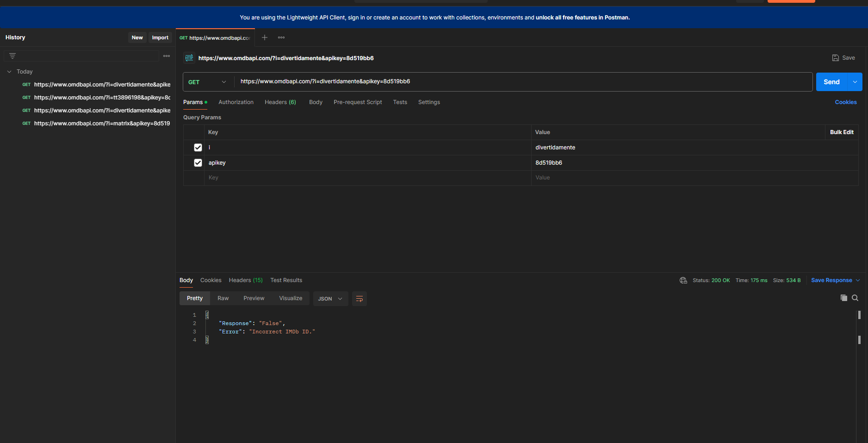
Task: Open the Tests tab
Action: (x=400, y=102)
